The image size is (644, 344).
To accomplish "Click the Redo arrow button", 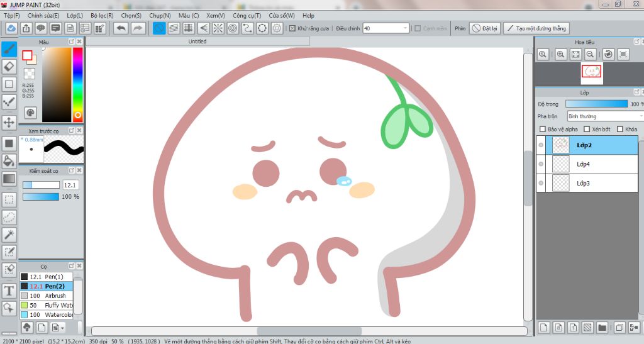I will [x=138, y=28].
